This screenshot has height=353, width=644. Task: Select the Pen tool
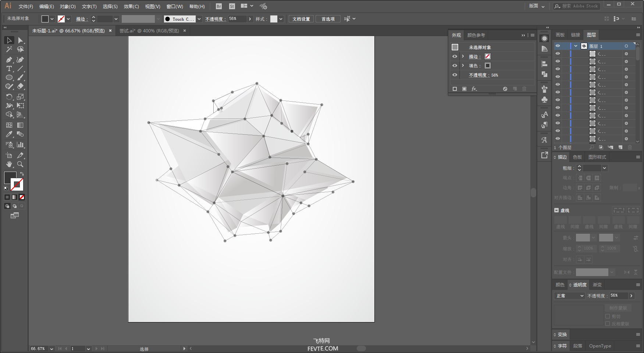(x=9, y=60)
